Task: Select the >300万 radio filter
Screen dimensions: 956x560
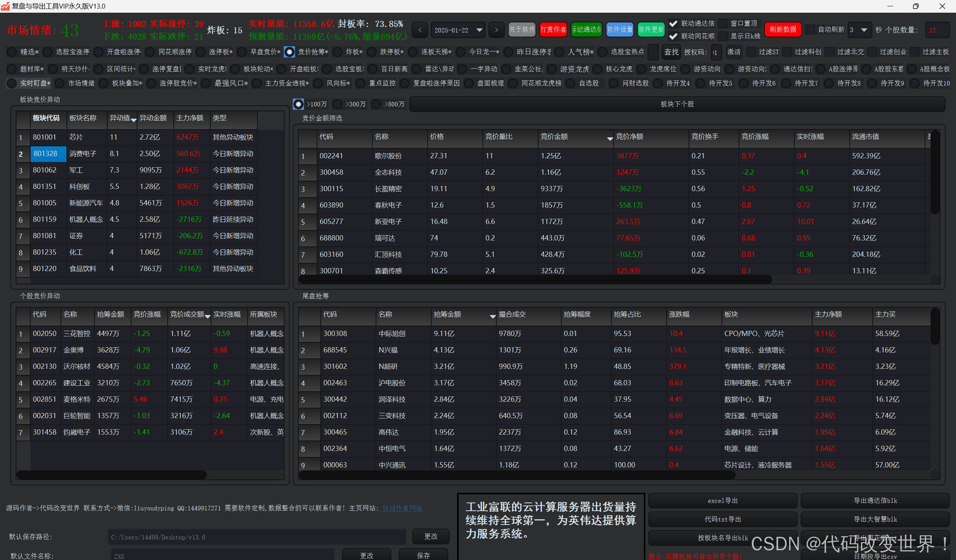Action: point(337,104)
